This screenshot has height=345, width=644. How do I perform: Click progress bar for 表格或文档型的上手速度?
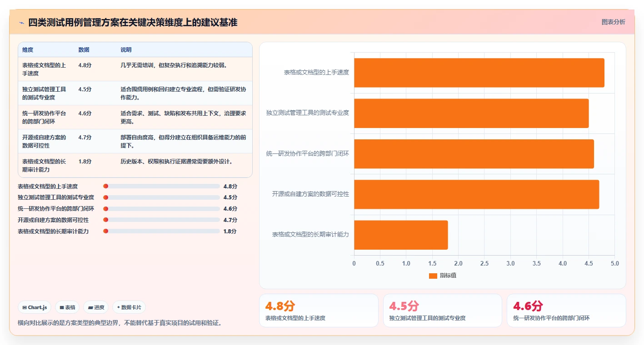(x=161, y=186)
